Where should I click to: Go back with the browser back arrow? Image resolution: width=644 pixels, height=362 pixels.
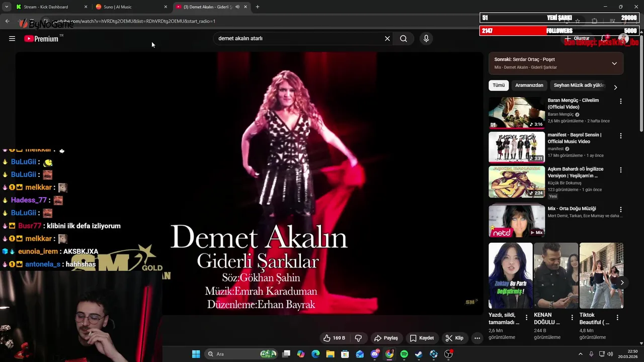click(x=7, y=21)
